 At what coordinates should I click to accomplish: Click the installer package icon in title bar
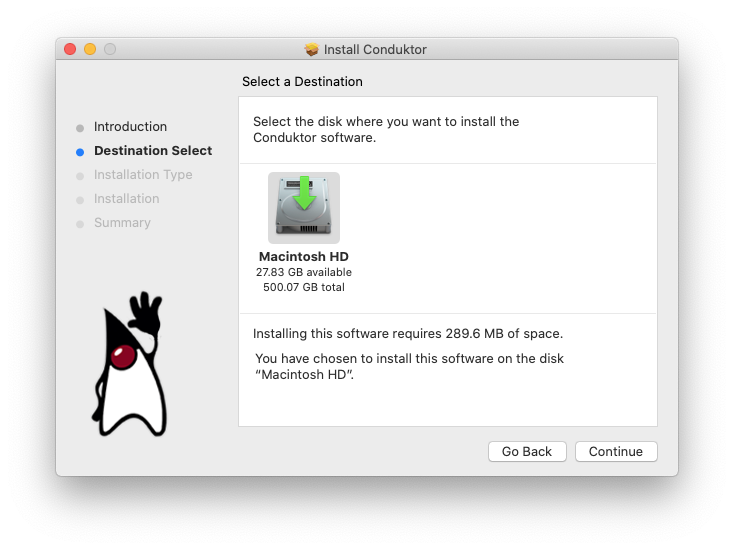click(x=312, y=49)
